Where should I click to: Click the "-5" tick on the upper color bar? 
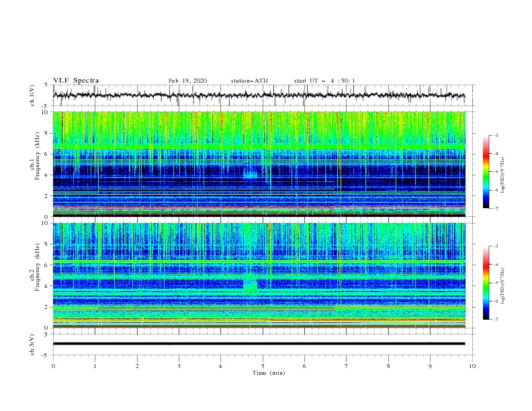[x=495, y=172]
